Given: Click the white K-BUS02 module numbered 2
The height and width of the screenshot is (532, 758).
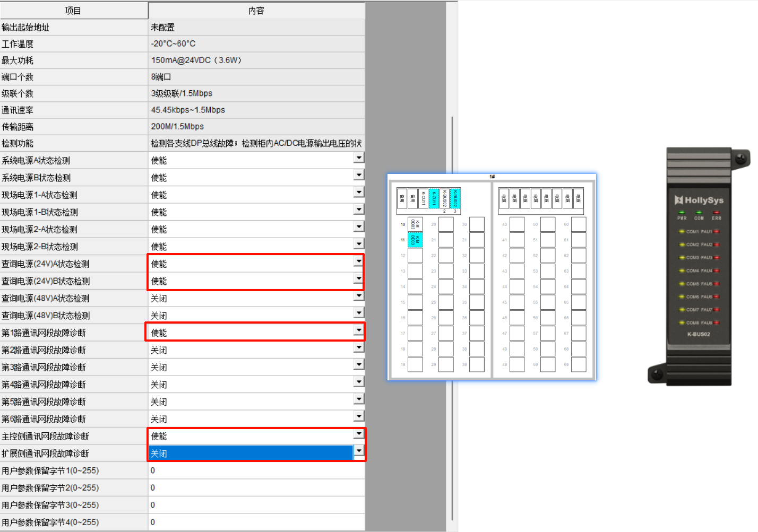Looking at the screenshot, I should (x=444, y=198).
